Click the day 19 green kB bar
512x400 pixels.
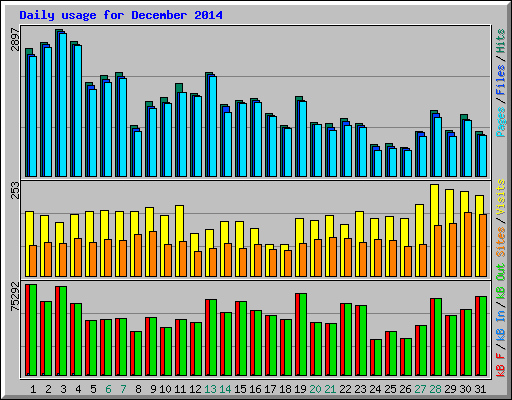(x=303, y=335)
